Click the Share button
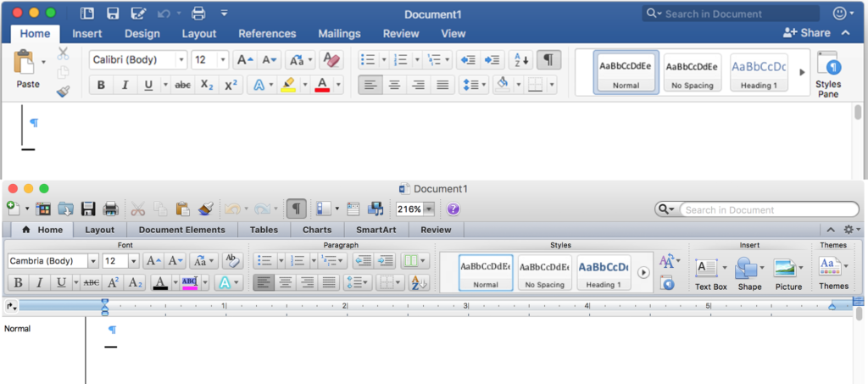The width and height of the screenshot is (868, 384). [806, 33]
